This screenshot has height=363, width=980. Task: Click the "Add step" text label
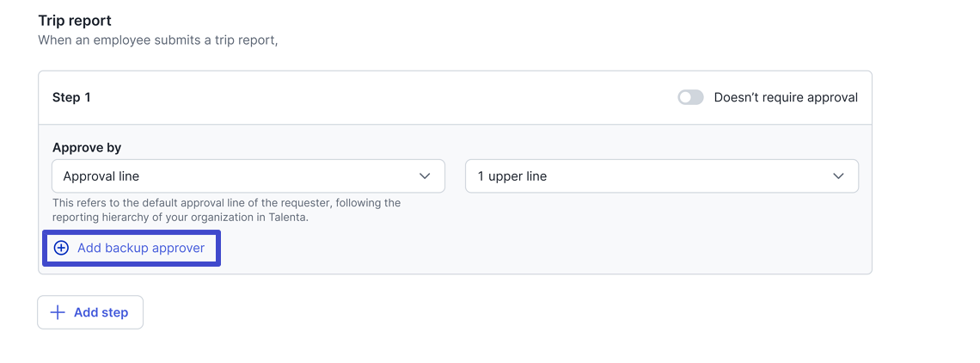point(101,312)
